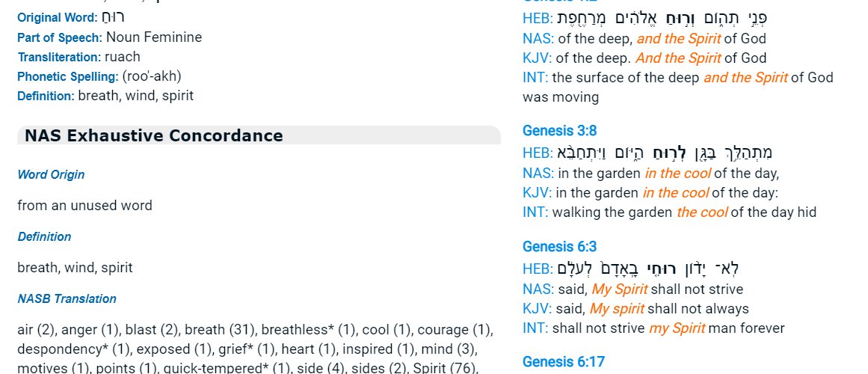Open the Genesis 6:17 verse link
This screenshot has width=868, height=374.
563,362
